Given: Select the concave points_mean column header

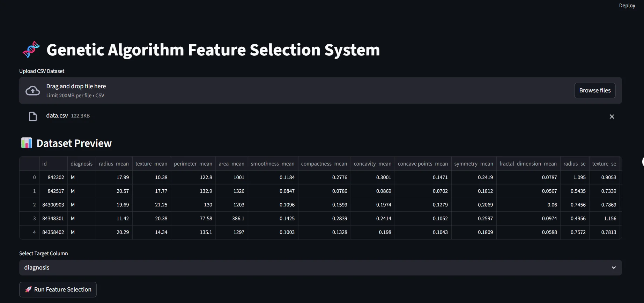Looking at the screenshot, I should tap(423, 164).
